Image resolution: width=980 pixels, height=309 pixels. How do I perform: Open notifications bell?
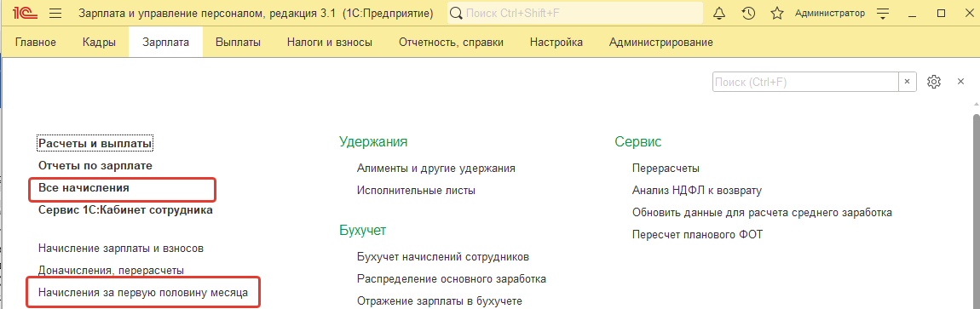[x=719, y=13]
